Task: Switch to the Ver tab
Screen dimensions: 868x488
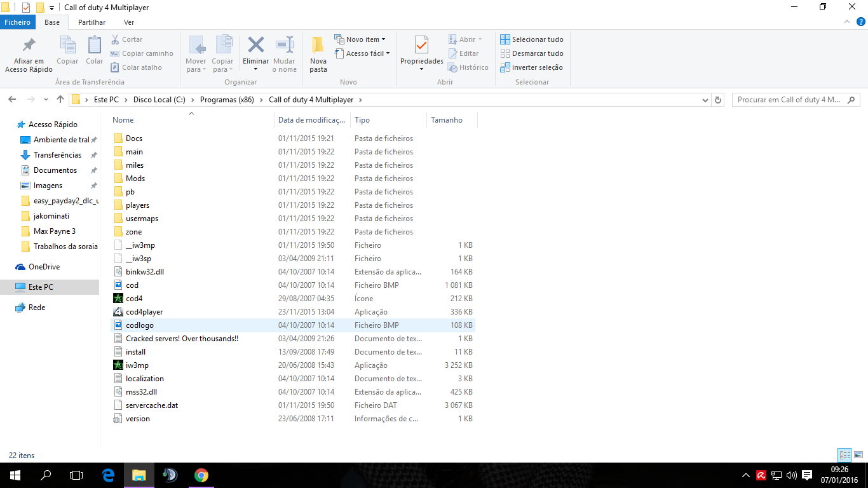Action: (x=129, y=22)
